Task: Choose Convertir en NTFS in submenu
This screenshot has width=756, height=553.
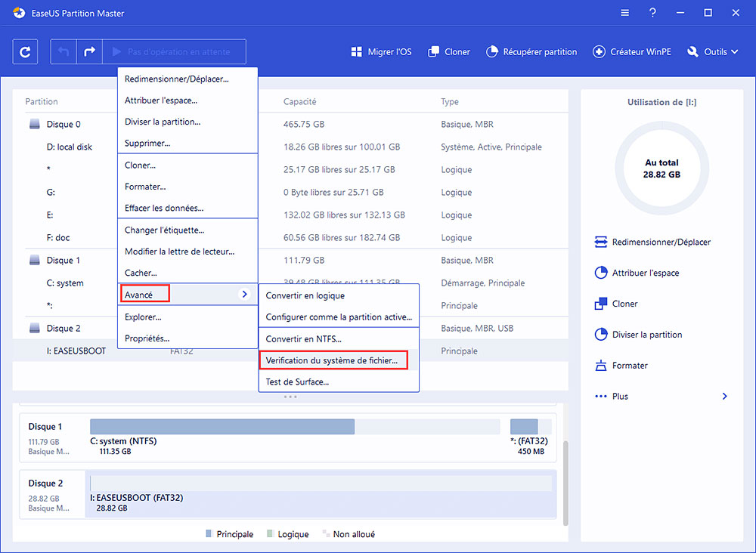Action: 339,339
